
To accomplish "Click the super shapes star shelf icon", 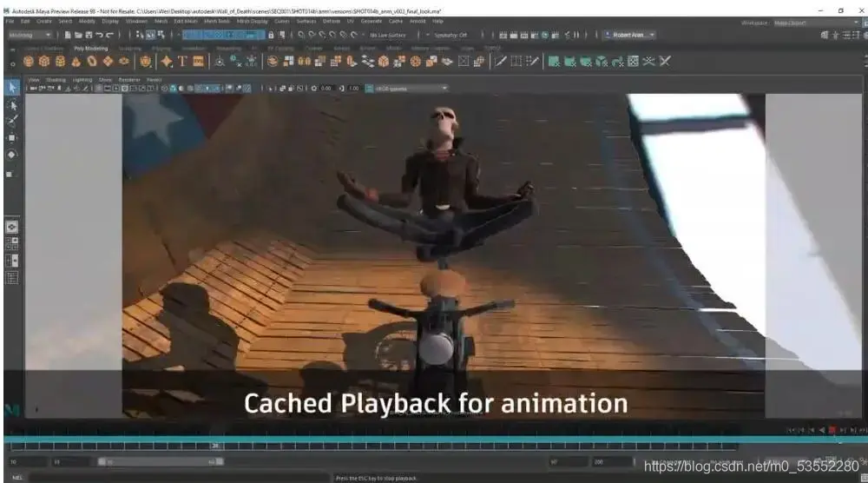I will click(x=166, y=62).
